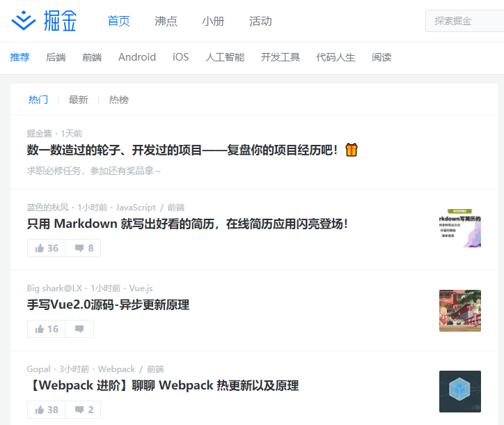
Task: Open author 掘金酱 profile
Action: (39, 134)
